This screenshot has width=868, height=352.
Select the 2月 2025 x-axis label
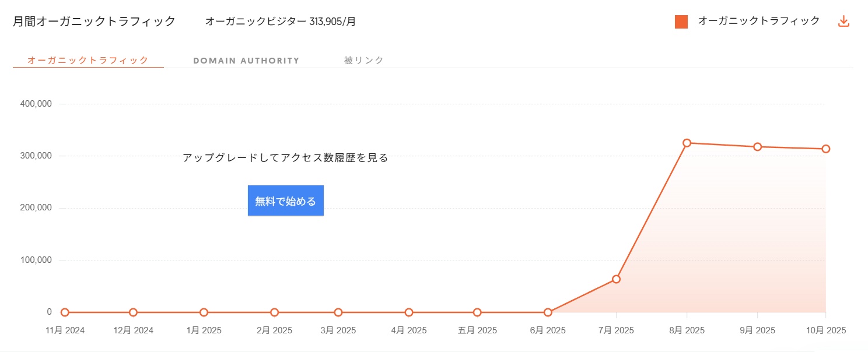(x=274, y=330)
